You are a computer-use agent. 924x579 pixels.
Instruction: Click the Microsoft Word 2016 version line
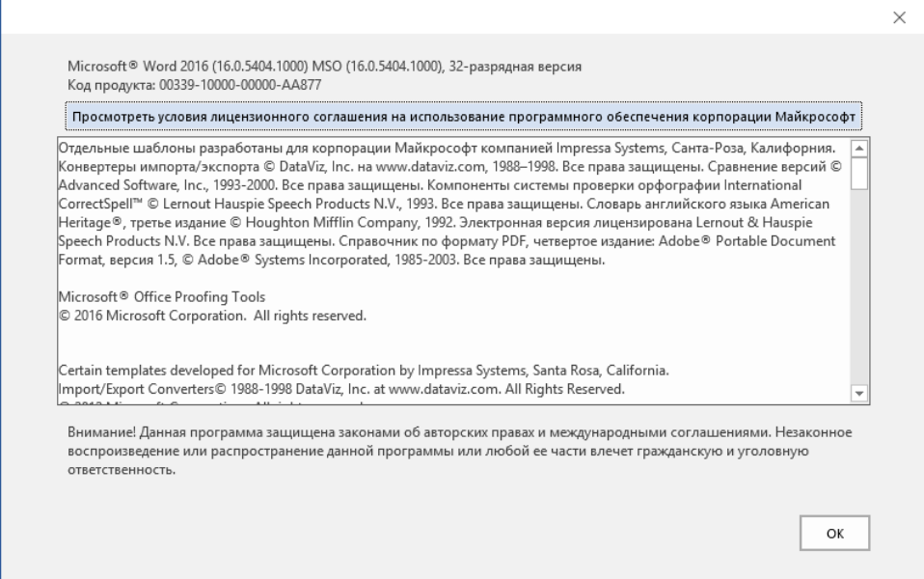[x=324, y=66]
